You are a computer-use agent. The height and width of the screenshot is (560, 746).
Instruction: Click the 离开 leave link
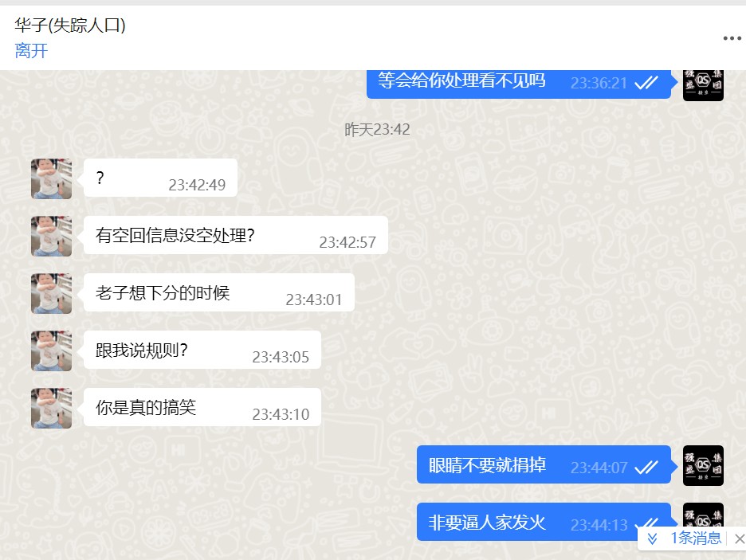pos(31,50)
